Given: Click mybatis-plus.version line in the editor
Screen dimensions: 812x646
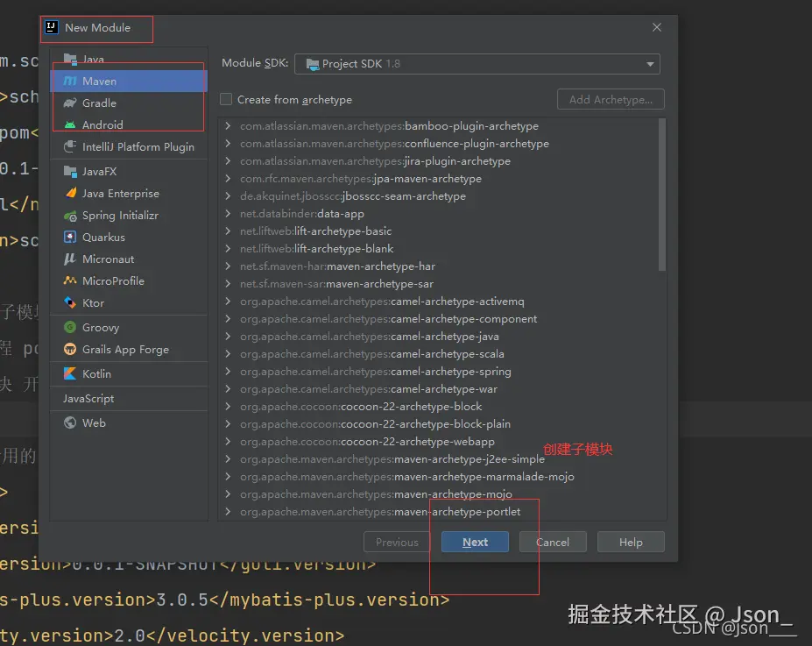Looking at the screenshot, I should 225,600.
